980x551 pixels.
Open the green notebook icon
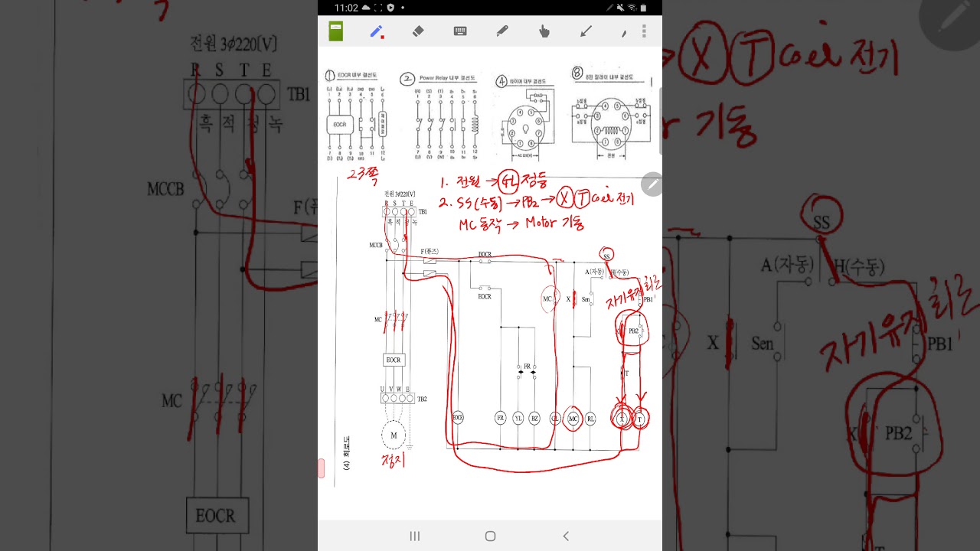coord(335,31)
